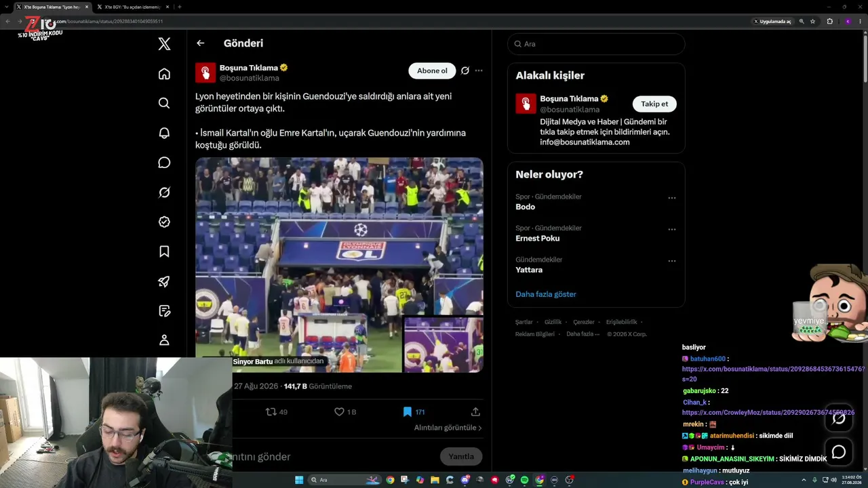The image size is (868, 488).
Task: Open the post's three-dot more menu
Action: point(479,70)
